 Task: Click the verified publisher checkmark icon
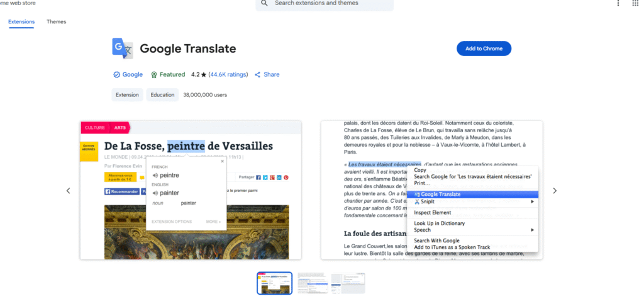pos(116,74)
